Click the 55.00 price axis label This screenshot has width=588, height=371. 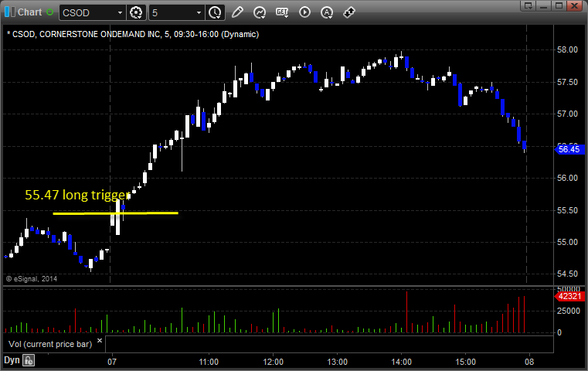click(x=567, y=242)
